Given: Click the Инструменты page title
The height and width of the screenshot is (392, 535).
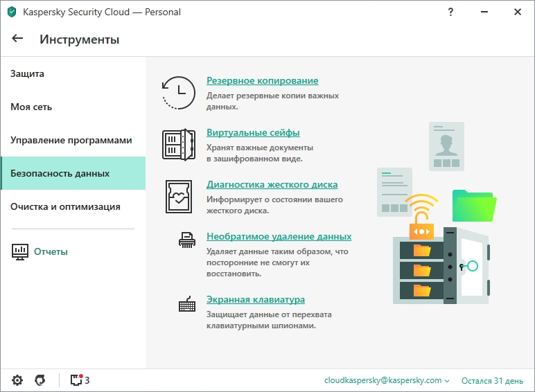Looking at the screenshot, I should pos(80,39).
